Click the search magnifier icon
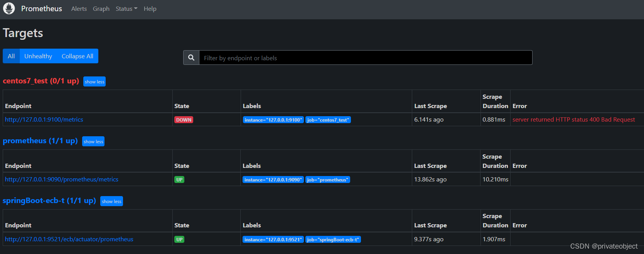This screenshot has height=254, width=644. 191,58
